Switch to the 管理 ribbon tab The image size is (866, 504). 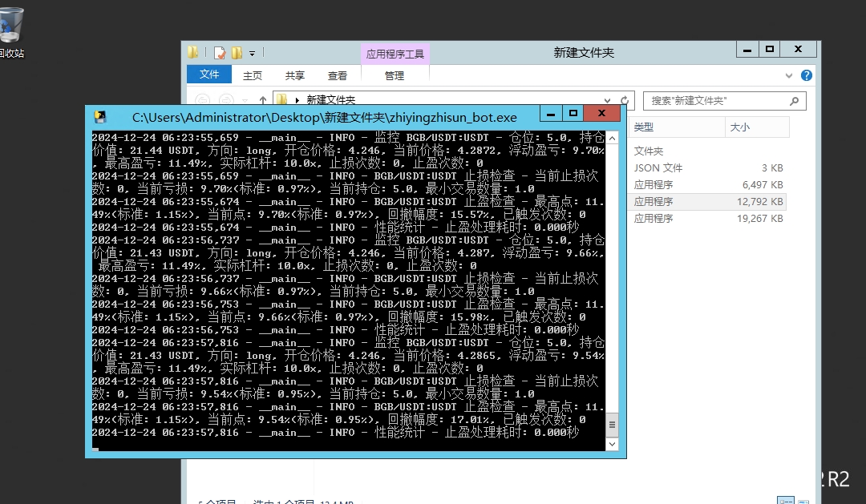[x=395, y=75]
